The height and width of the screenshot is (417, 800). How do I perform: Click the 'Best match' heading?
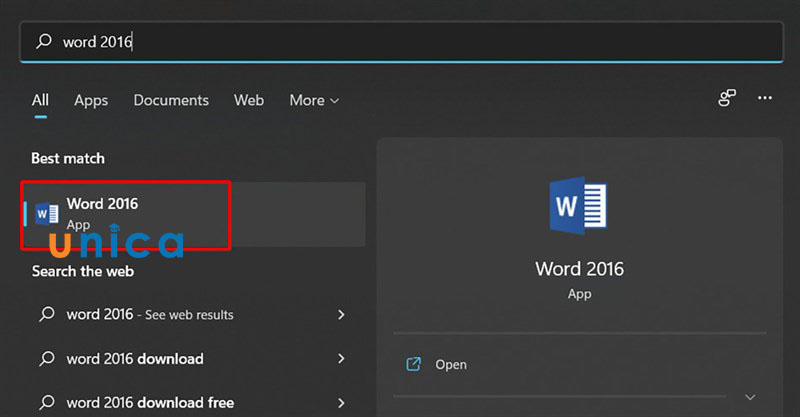pos(68,158)
